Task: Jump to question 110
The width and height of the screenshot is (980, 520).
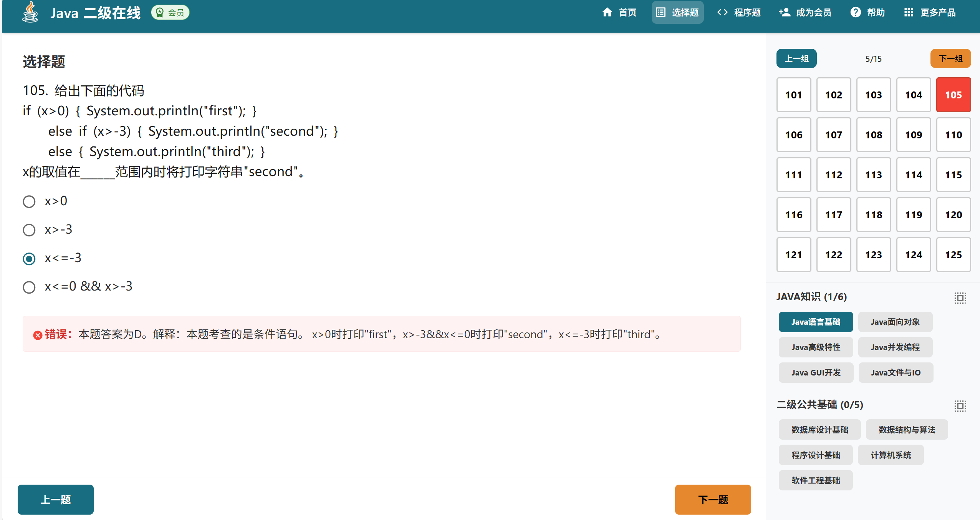Action: pos(954,135)
